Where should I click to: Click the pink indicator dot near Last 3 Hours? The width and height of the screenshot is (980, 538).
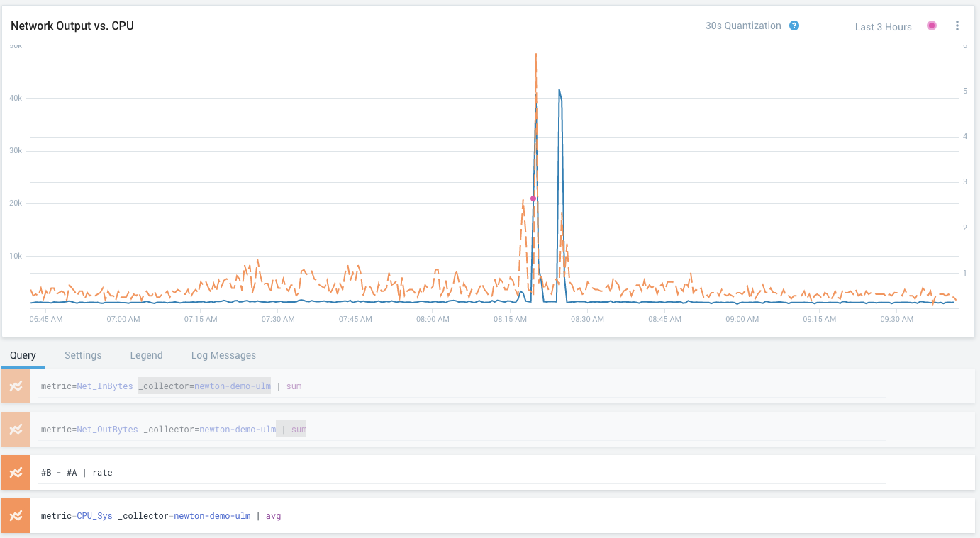[x=932, y=26]
